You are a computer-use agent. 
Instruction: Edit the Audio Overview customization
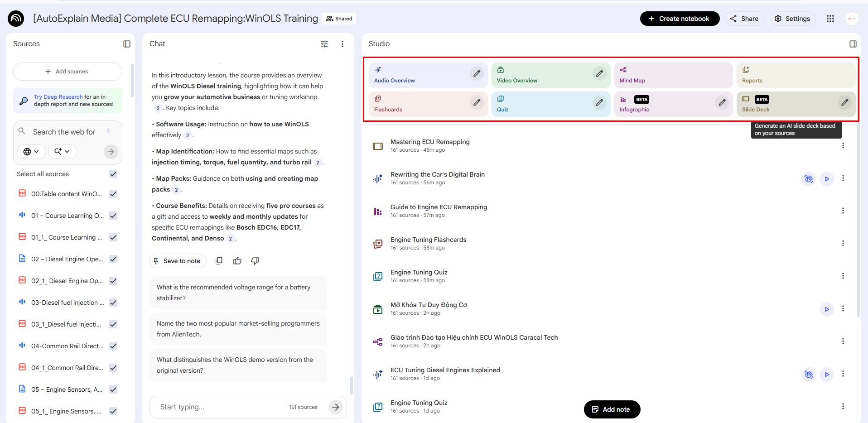[477, 73]
